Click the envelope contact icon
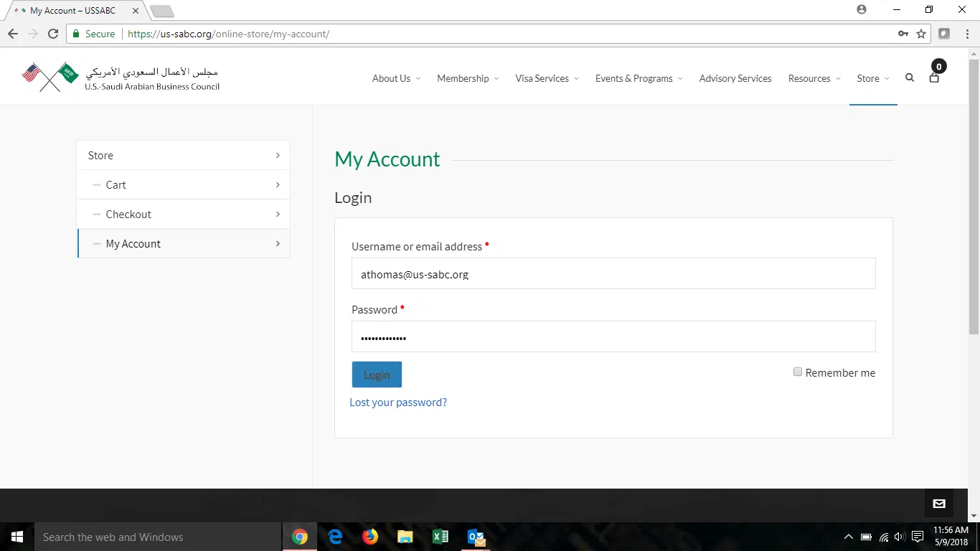Screen dimensions: 980x551 [x=939, y=504]
